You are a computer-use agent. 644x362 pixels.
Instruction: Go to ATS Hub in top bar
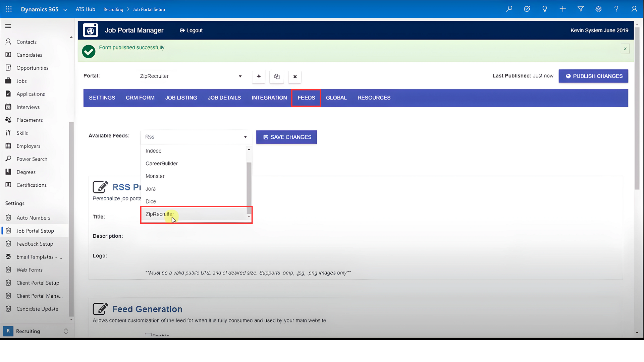tap(85, 9)
